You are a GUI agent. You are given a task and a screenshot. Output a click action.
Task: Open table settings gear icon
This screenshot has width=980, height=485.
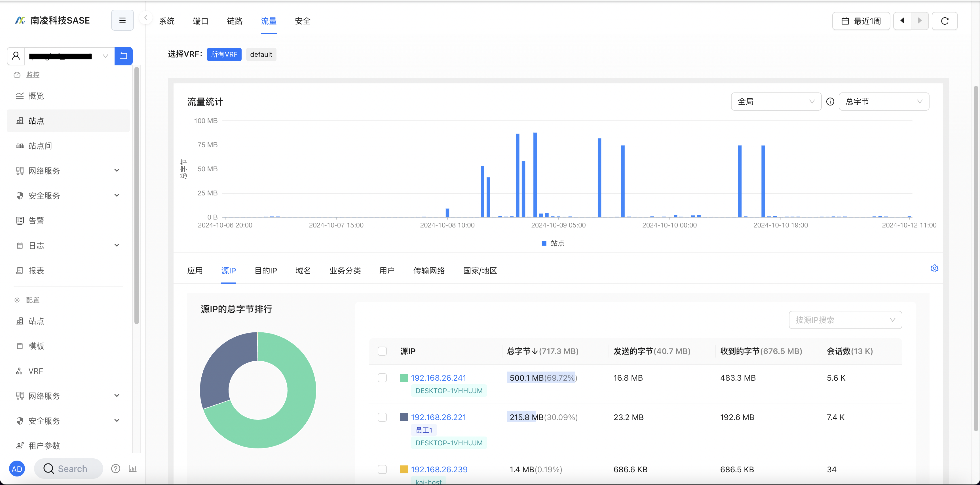pyautogui.click(x=934, y=269)
